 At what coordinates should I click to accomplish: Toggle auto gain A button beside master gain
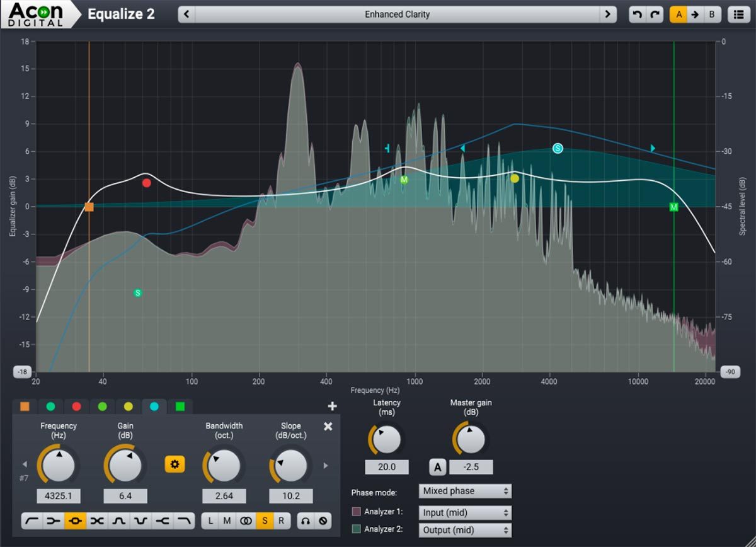pyautogui.click(x=438, y=467)
